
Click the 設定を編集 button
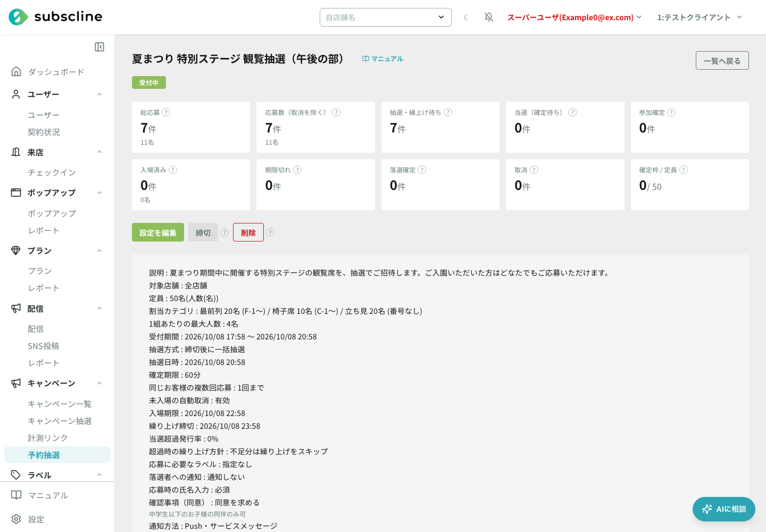tap(158, 232)
